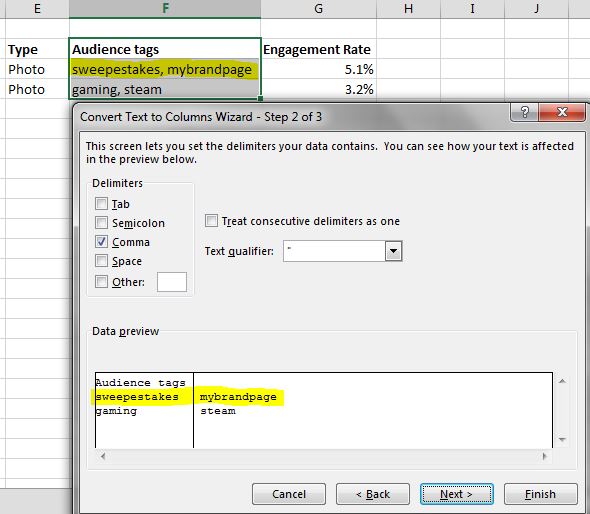Screen dimensions: 590x514
Task: Click 'Audience tags' in the data preview
Action: point(140,383)
